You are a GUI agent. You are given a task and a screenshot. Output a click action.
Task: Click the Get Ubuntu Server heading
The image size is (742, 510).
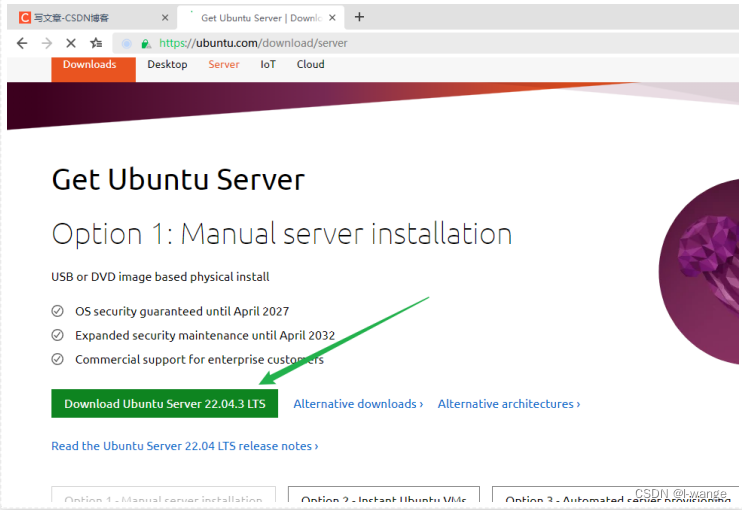(x=178, y=180)
